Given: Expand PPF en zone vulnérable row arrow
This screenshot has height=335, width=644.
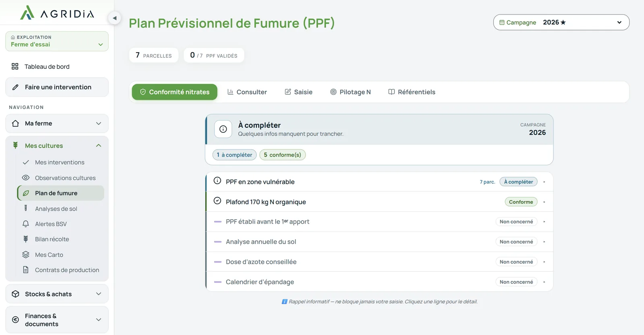Looking at the screenshot, I should click(544, 182).
